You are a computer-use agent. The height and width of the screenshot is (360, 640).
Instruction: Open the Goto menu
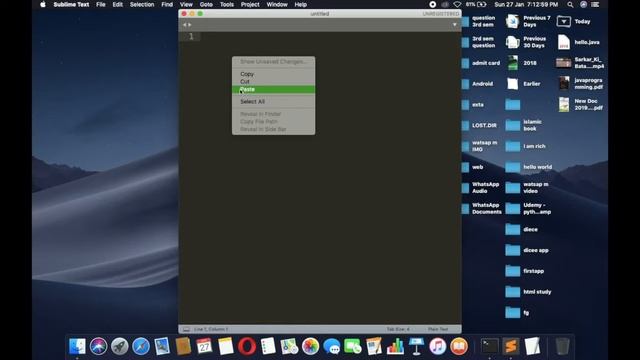[x=206, y=4]
